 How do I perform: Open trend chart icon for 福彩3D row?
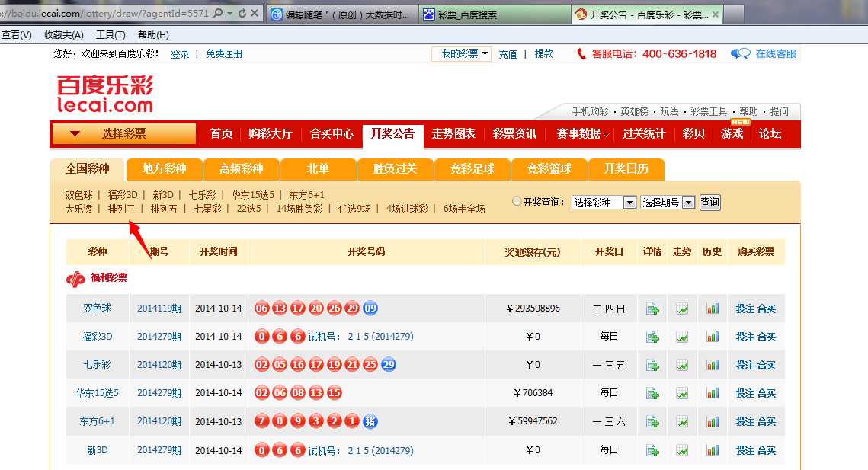(x=682, y=337)
